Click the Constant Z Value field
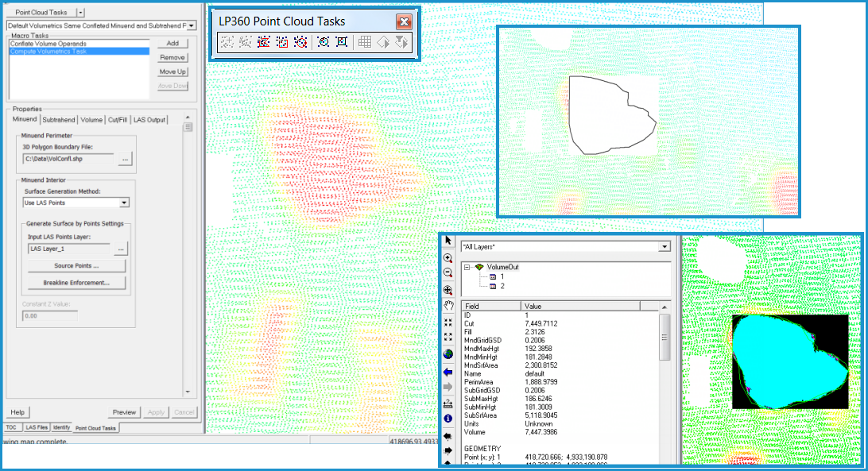868x471 pixels. [x=50, y=316]
